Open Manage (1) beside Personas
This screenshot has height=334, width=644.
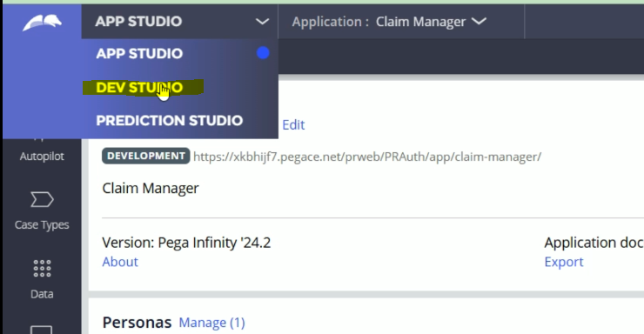click(212, 323)
